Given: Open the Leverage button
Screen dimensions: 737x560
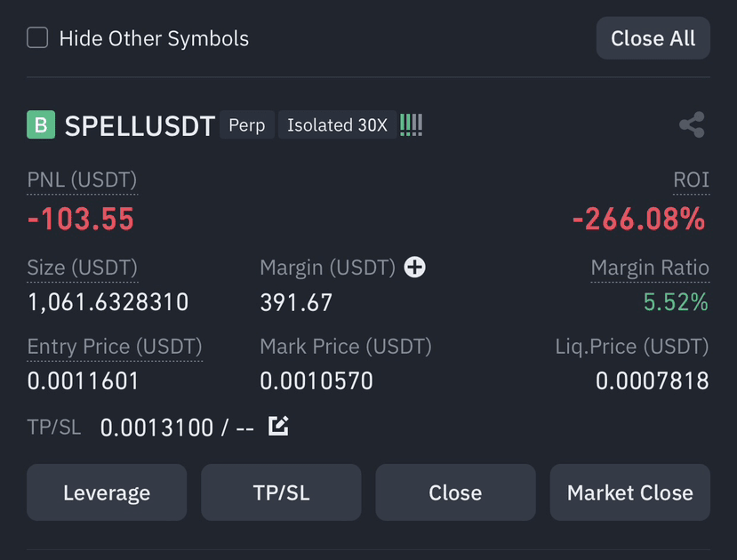Looking at the screenshot, I should pos(107,492).
